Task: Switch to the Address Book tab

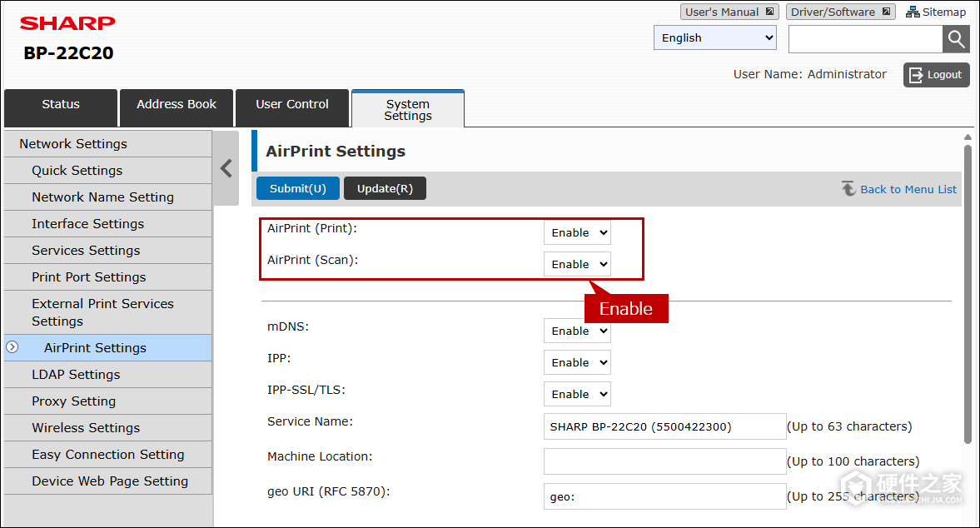Action: coord(177,108)
